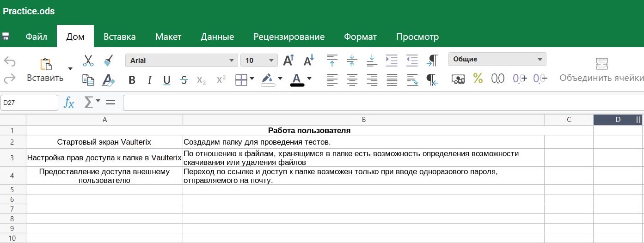644x243 pixels.
Task: Add a decimal place
Action: 520,79
